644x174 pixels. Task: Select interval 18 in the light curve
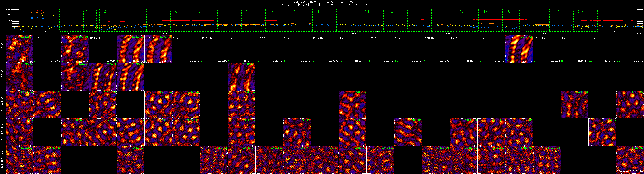point(467,21)
